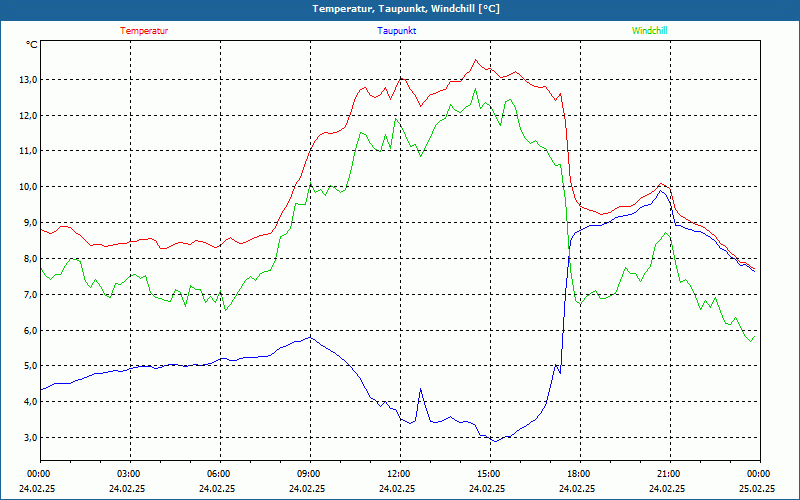Viewport: 800px width, 500px height.
Task: Click the green "Windchill" legend label
Action: tap(649, 31)
